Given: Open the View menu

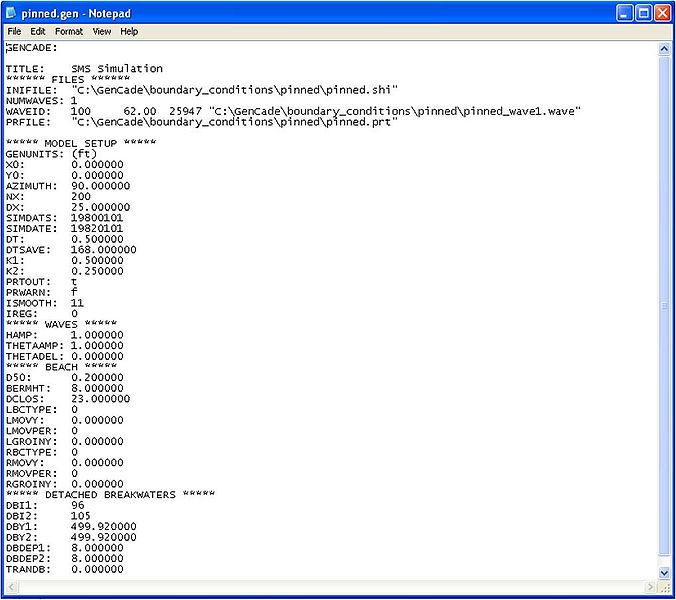Looking at the screenshot, I should 102,31.
